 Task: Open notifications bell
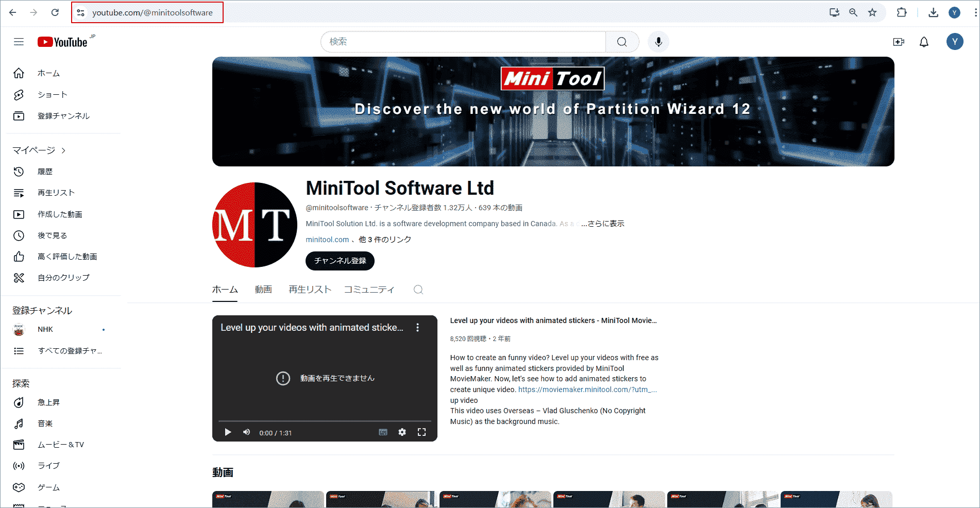tap(924, 42)
